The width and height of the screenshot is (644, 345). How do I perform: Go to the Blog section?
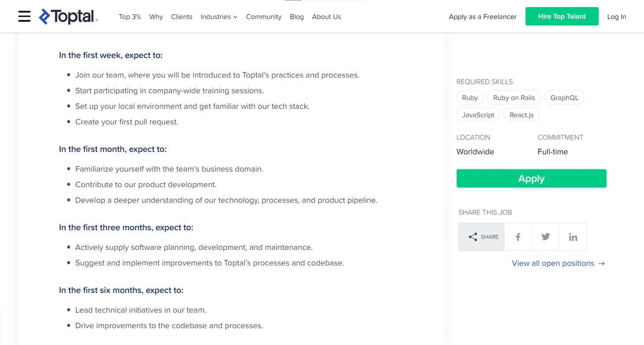[296, 17]
